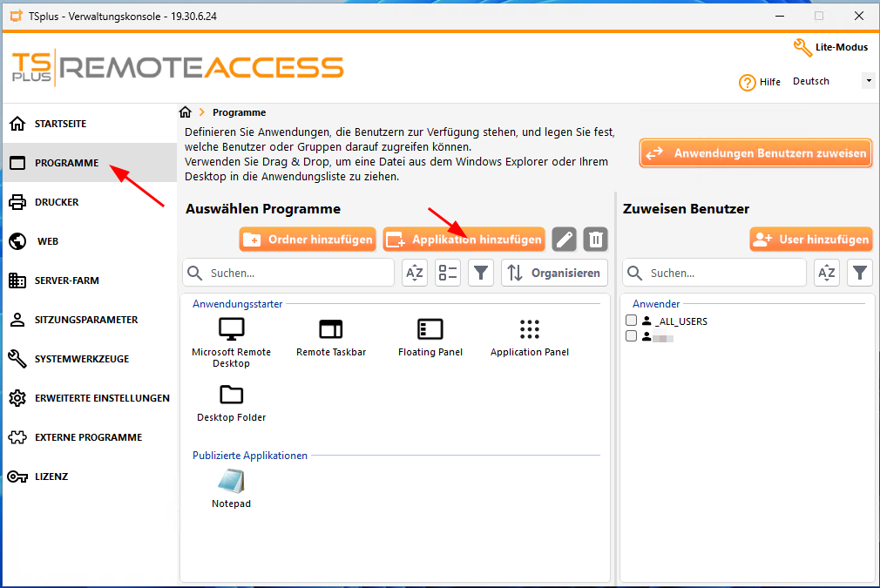Screen dimensions: 880x588
Task: Select the Floating Panel icon
Action: pos(430,336)
